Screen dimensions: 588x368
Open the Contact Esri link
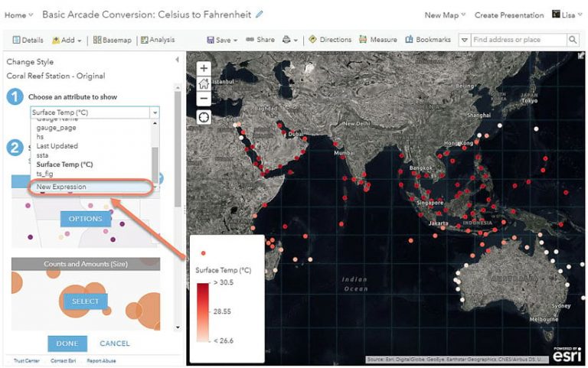point(64,361)
